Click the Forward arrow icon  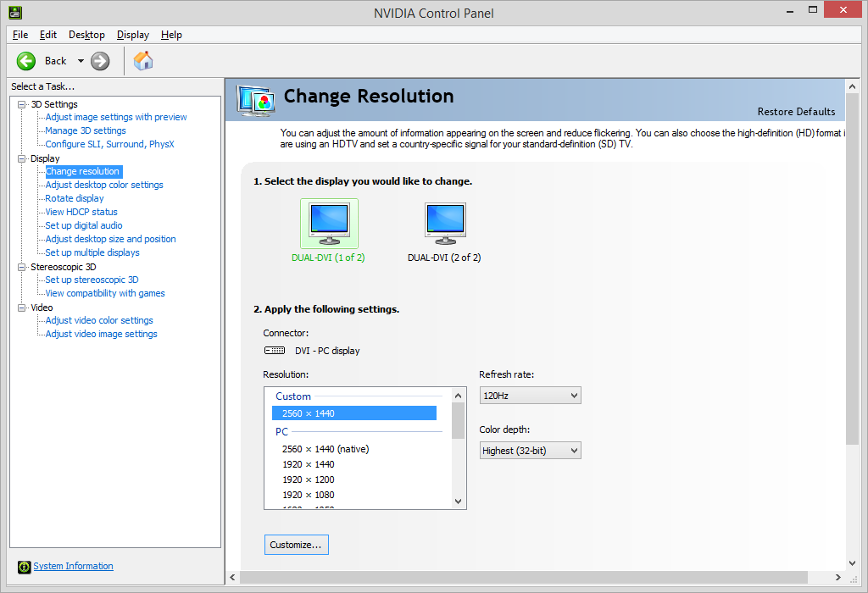100,61
